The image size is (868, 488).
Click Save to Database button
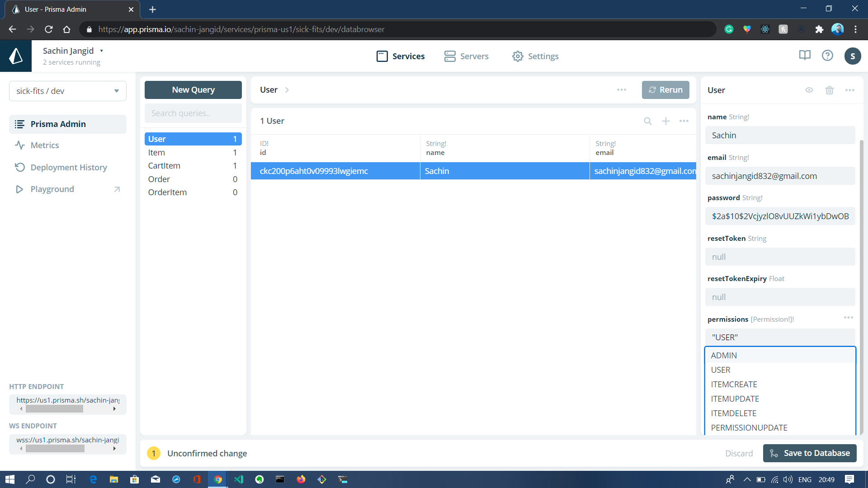[810, 453]
